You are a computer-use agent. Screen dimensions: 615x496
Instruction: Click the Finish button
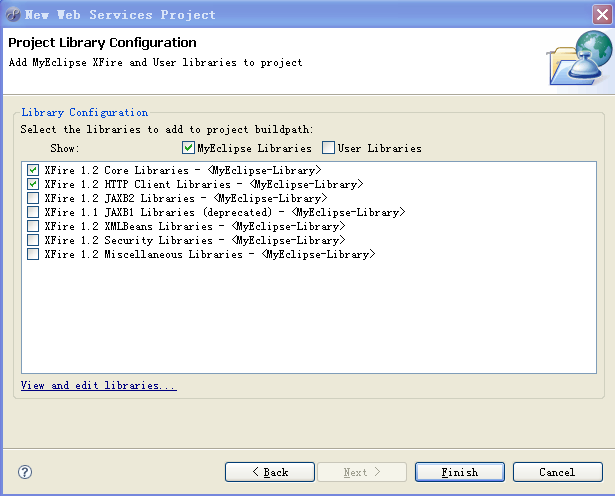pyautogui.click(x=460, y=472)
